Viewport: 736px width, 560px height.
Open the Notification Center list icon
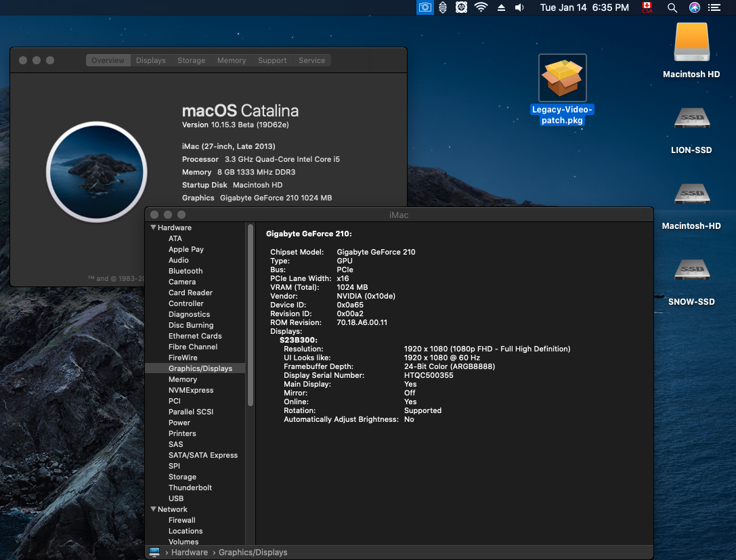click(714, 7)
